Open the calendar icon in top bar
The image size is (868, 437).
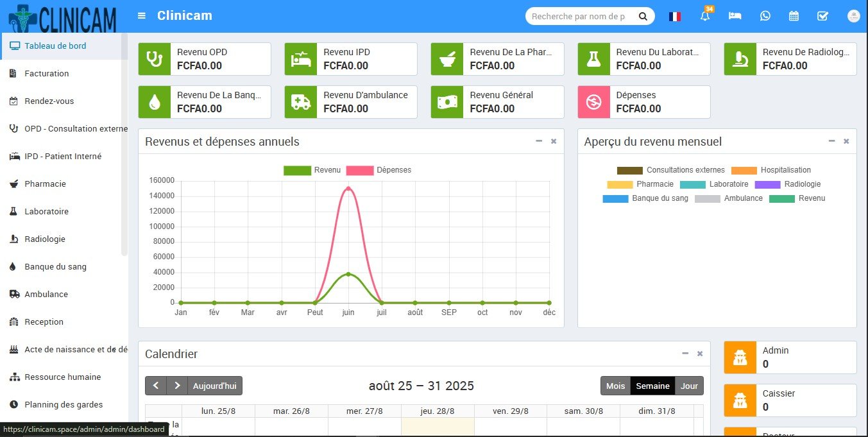point(794,17)
